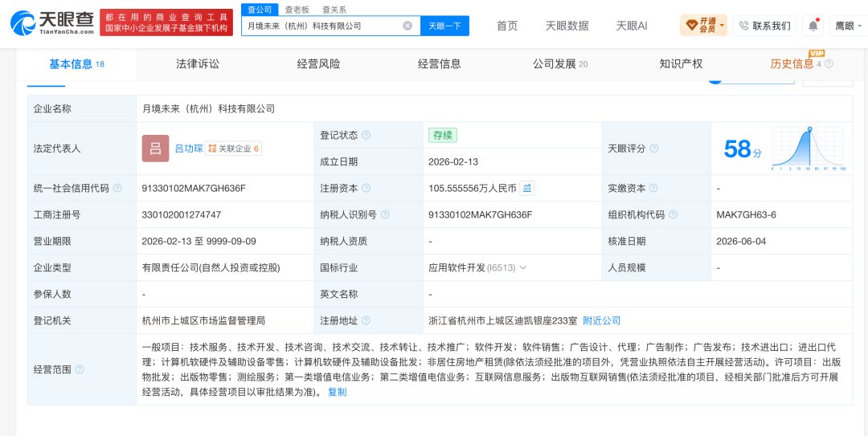Click taxpayer ID value in 纳税人识别号 row
The height and width of the screenshot is (436, 868).
481,214
